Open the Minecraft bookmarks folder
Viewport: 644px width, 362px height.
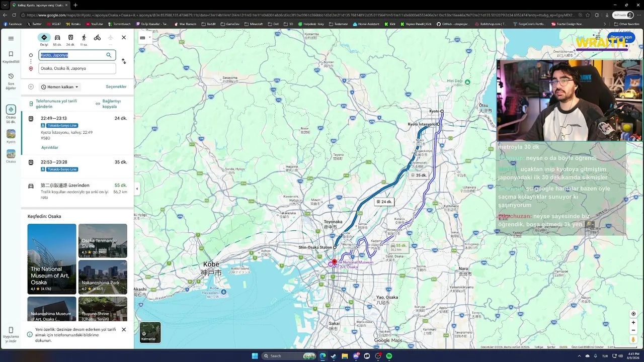point(254,24)
